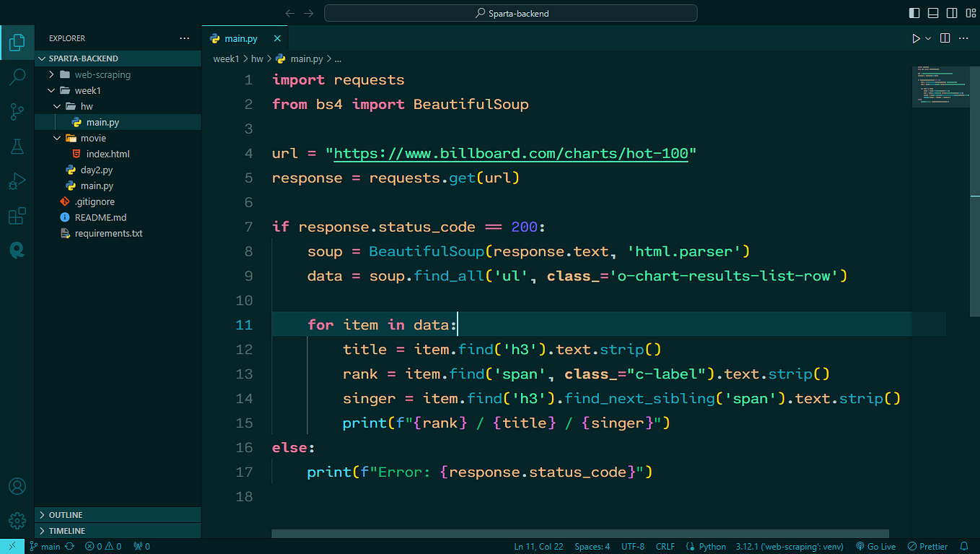Open the Extensions view
The height and width of the screenshot is (554, 980).
[x=17, y=215]
